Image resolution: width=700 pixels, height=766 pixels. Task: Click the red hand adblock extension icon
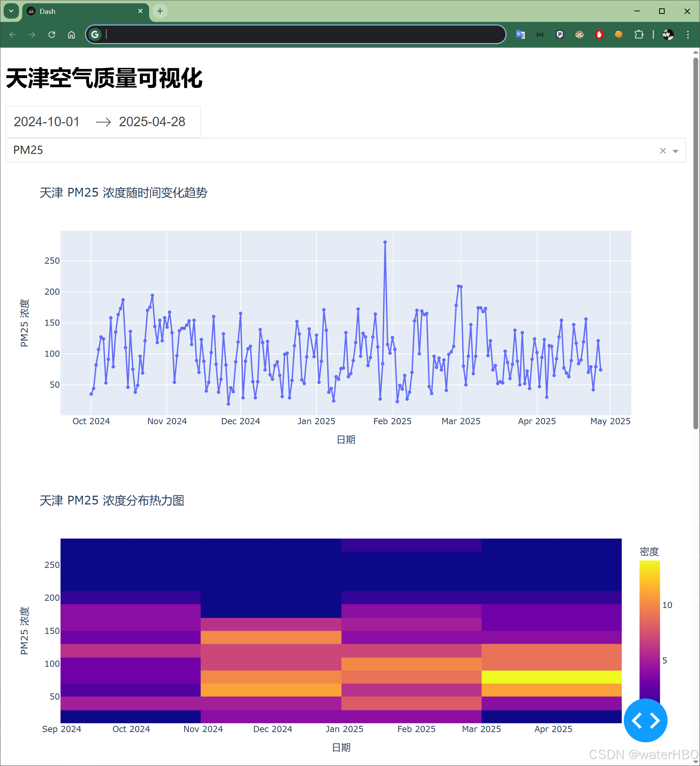click(599, 35)
